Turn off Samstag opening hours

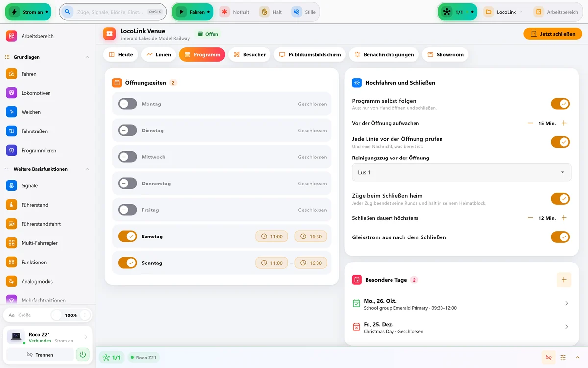pyautogui.click(x=127, y=237)
